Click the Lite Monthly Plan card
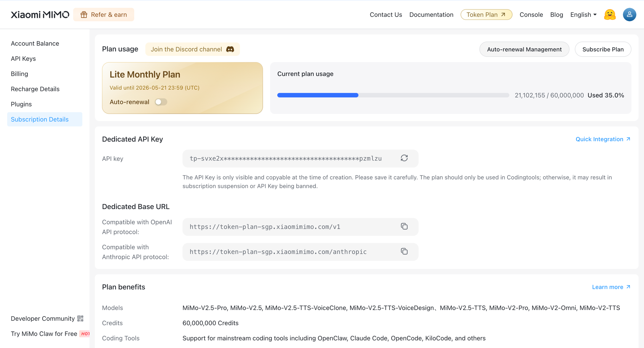 point(183,88)
